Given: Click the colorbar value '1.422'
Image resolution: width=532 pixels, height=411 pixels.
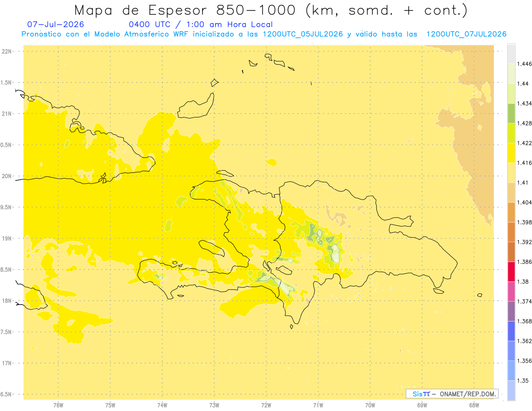Looking at the screenshot, I should point(525,143).
